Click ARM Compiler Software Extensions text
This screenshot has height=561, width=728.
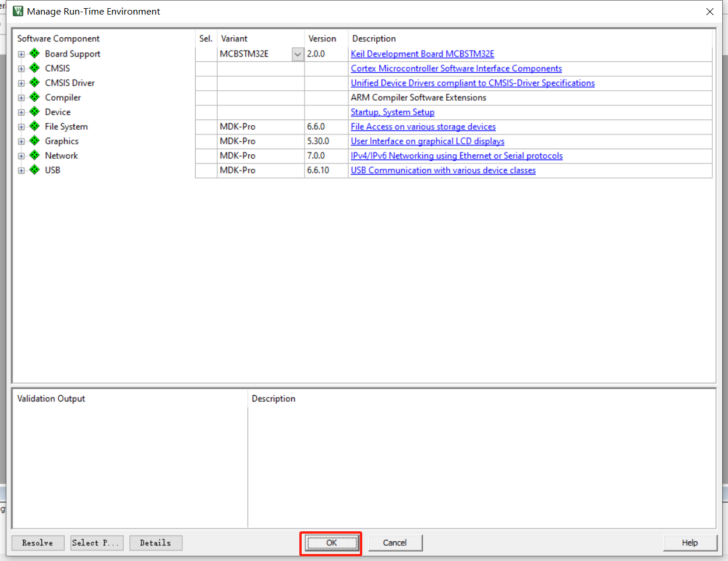pyautogui.click(x=418, y=97)
